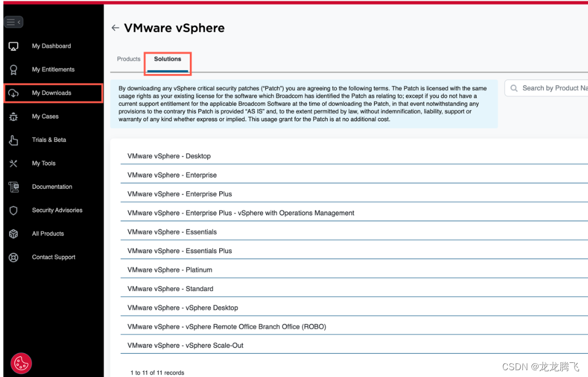This screenshot has width=588, height=377.
Task: Click the patch license terms notice text
Action: pos(303,104)
